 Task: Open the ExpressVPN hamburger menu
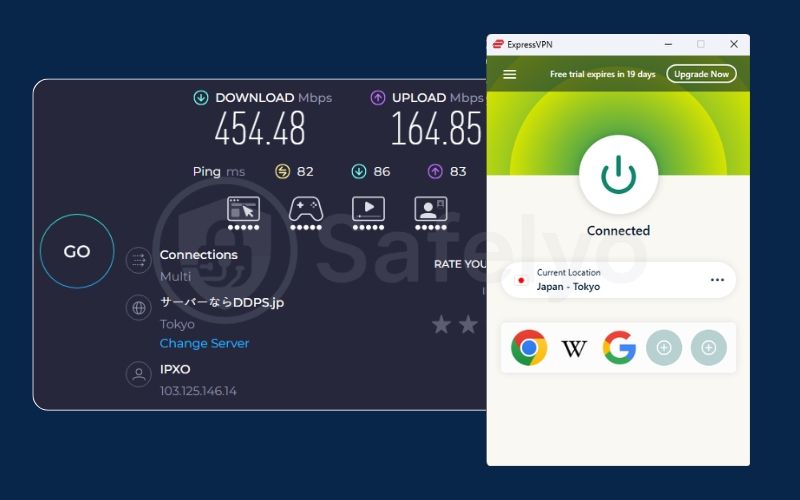point(509,74)
